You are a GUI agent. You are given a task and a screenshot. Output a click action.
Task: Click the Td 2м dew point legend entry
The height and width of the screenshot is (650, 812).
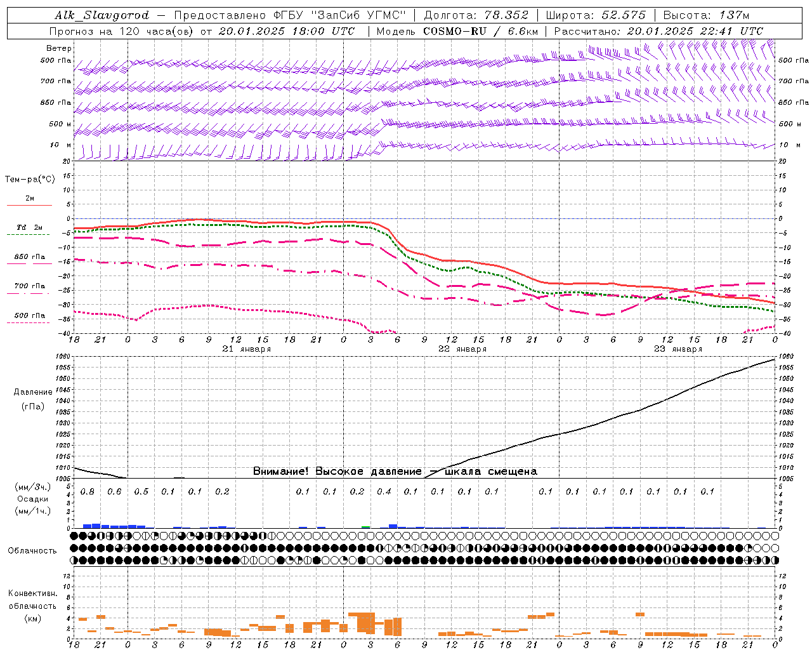[x=29, y=227]
